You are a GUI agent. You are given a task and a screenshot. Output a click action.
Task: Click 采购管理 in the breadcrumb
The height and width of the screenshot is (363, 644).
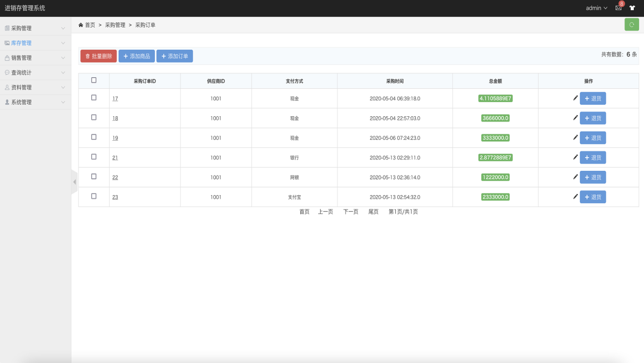click(115, 25)
